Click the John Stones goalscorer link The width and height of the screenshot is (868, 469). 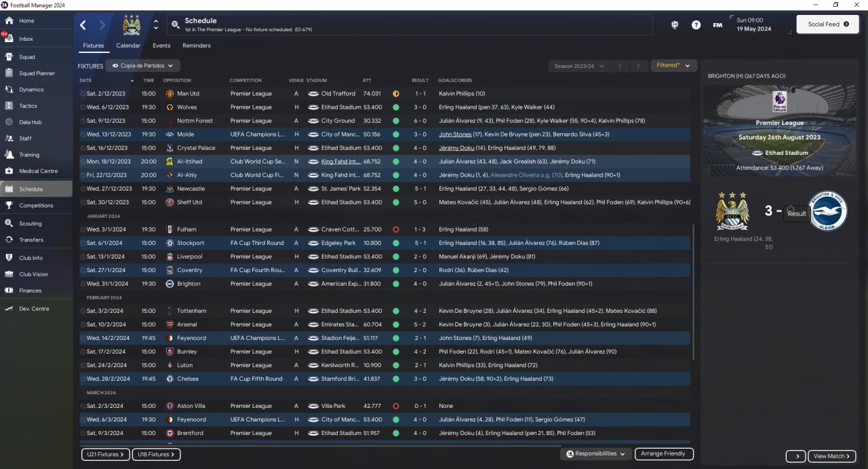[455, 134]
